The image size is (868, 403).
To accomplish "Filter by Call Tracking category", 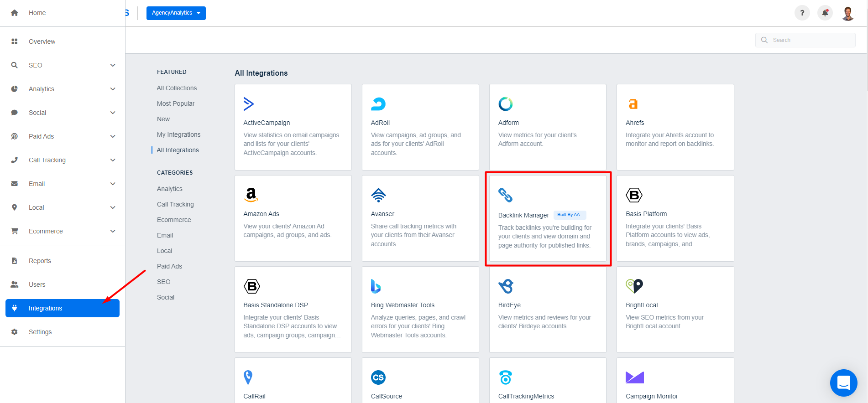I will pyautogui.click(x=175, y=204).
